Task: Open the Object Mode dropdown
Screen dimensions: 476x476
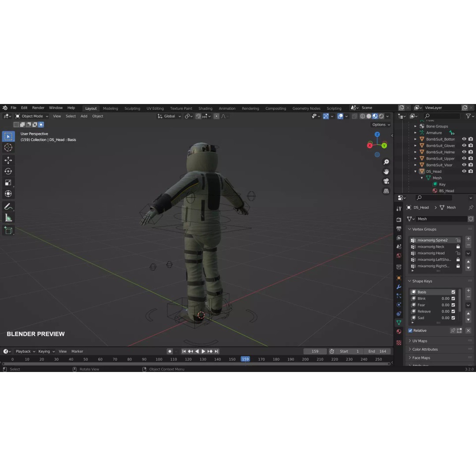Action: (x=32, y=116)
